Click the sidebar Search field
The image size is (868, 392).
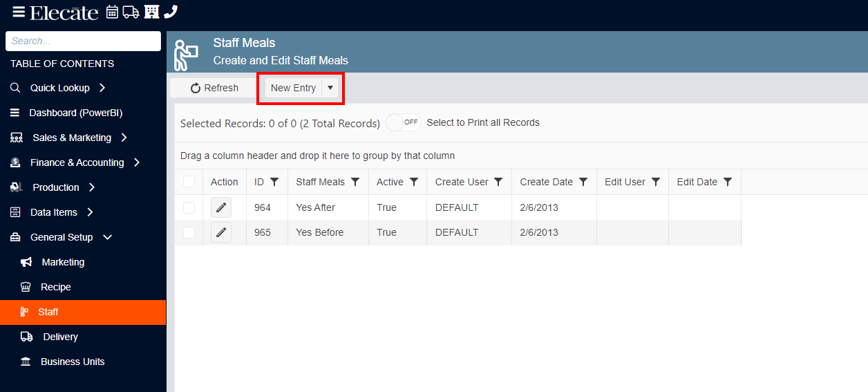tap(83, 41)
